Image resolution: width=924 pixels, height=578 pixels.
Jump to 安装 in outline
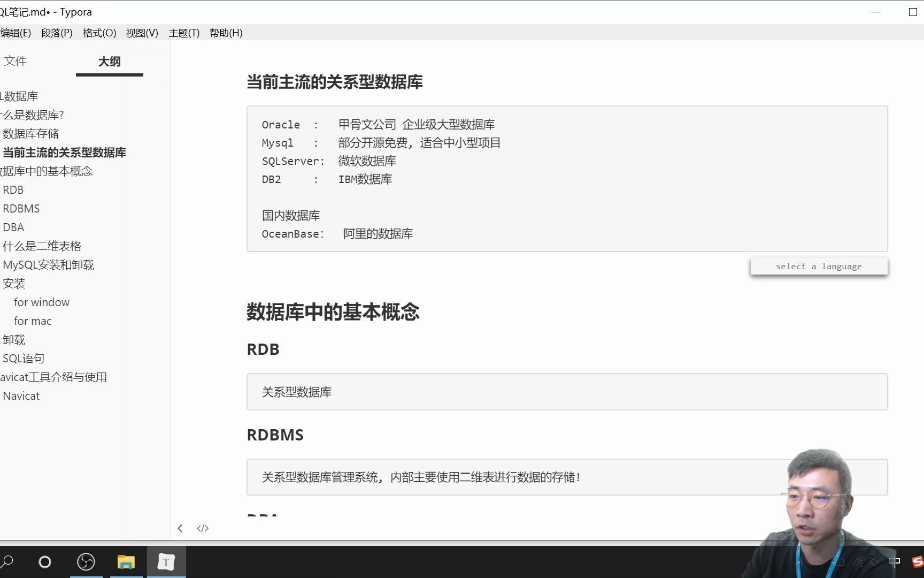coord(14,284)
